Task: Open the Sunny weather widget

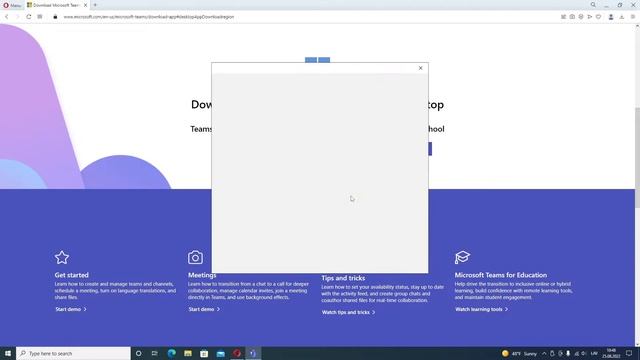Action: click(x=520, y=353)
